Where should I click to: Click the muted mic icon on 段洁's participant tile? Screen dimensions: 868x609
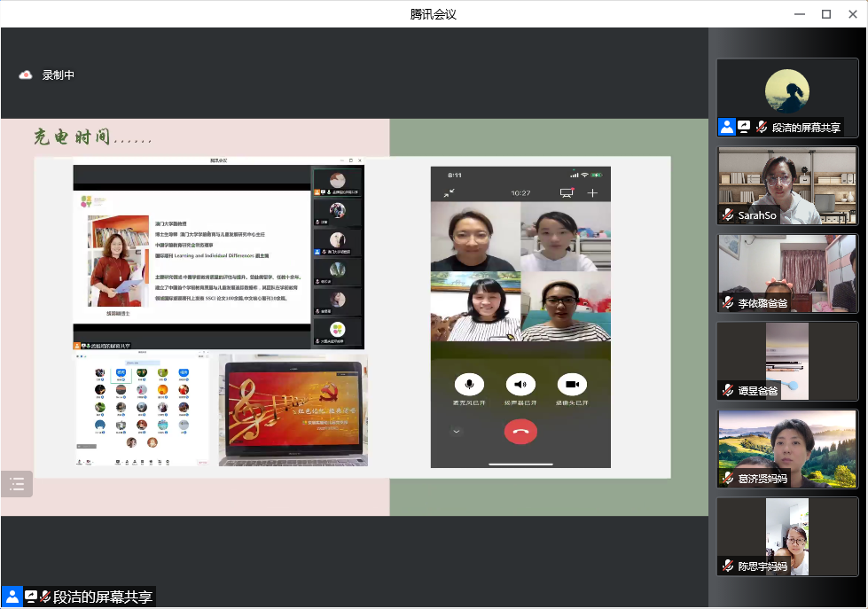tap(762, 128)
